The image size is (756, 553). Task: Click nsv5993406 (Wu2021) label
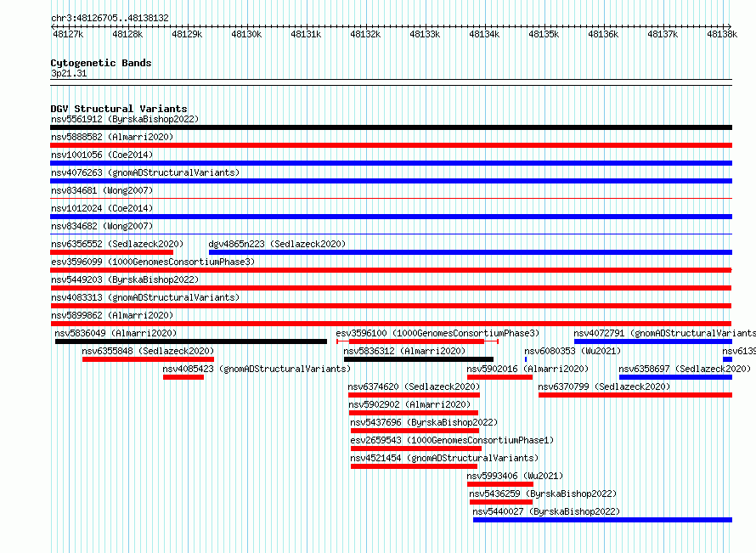point(515,476)
